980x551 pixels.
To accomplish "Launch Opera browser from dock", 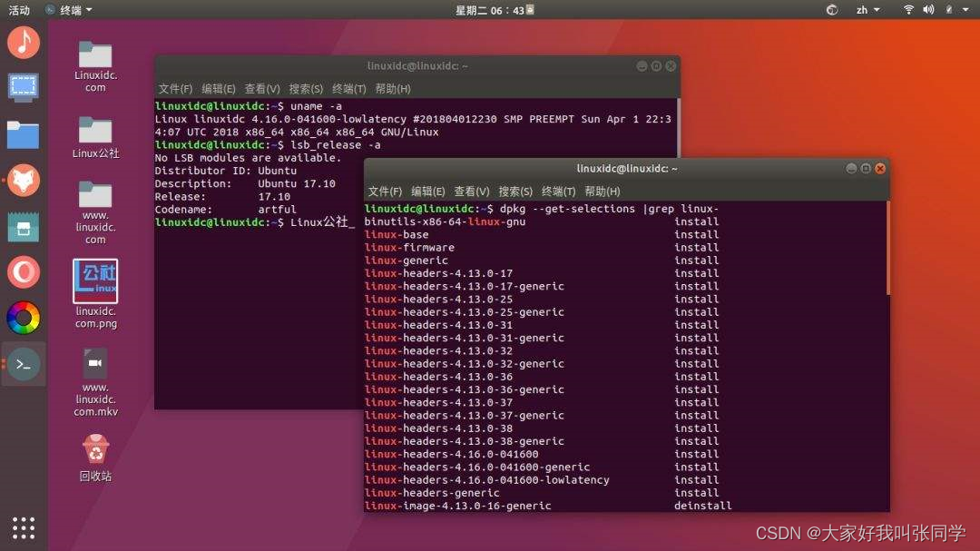I will (x=23, y=272).
